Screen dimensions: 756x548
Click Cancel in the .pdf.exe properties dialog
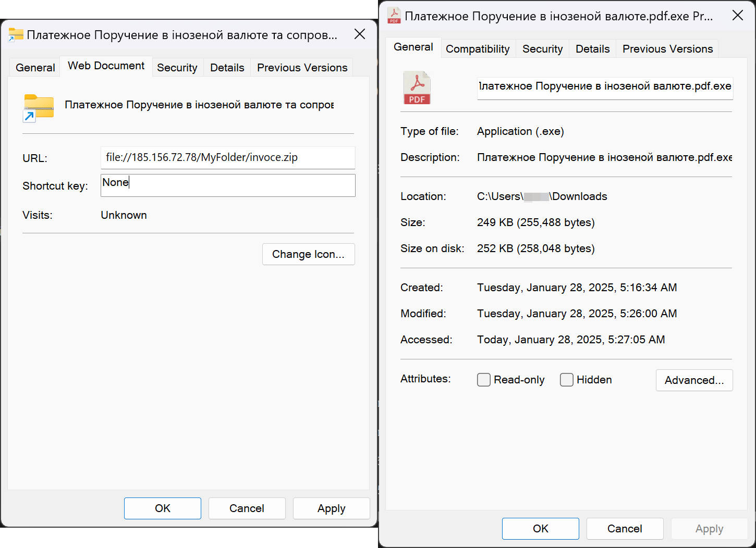click(625, 529)
